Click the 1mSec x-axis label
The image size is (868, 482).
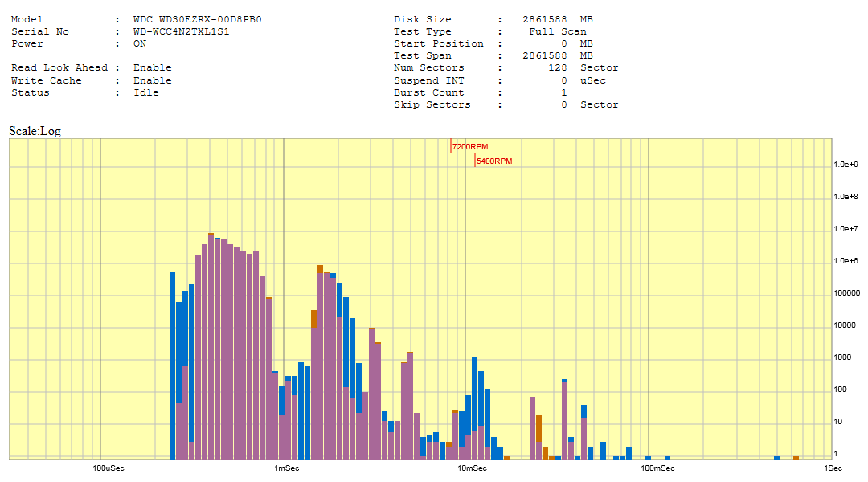point(287,468)
